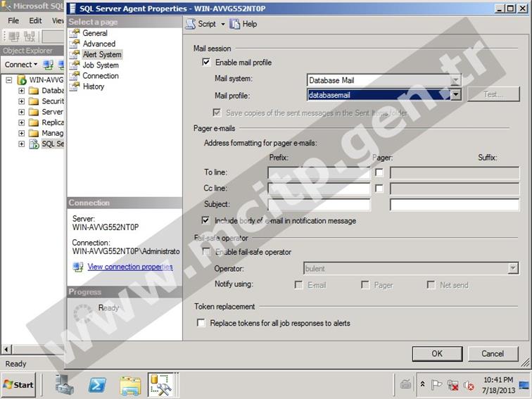The height and width of the screenshot is (399, 532).
Task: Click the Connect Object Explorer icon
Action: pyautogui.click(x=48, y=65)
